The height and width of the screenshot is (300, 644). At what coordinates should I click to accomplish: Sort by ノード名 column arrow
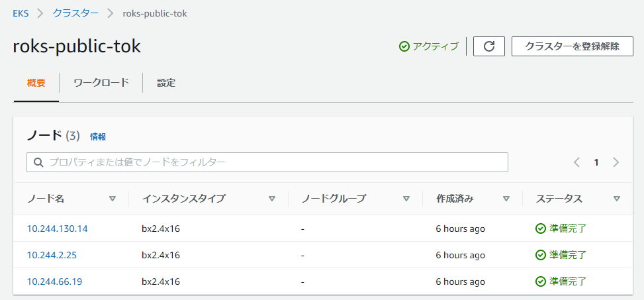(x=113, y=199)
